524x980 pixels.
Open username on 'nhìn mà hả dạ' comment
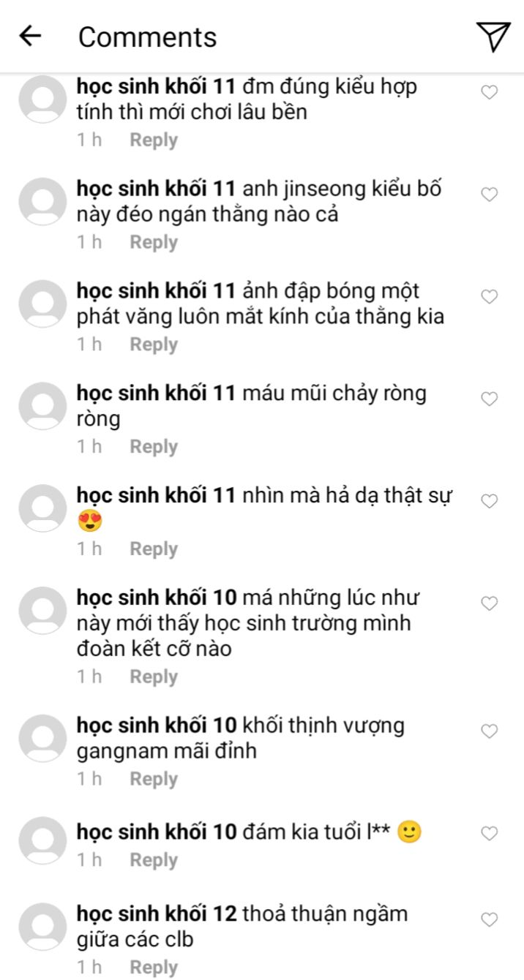click(x=157, y=496)
